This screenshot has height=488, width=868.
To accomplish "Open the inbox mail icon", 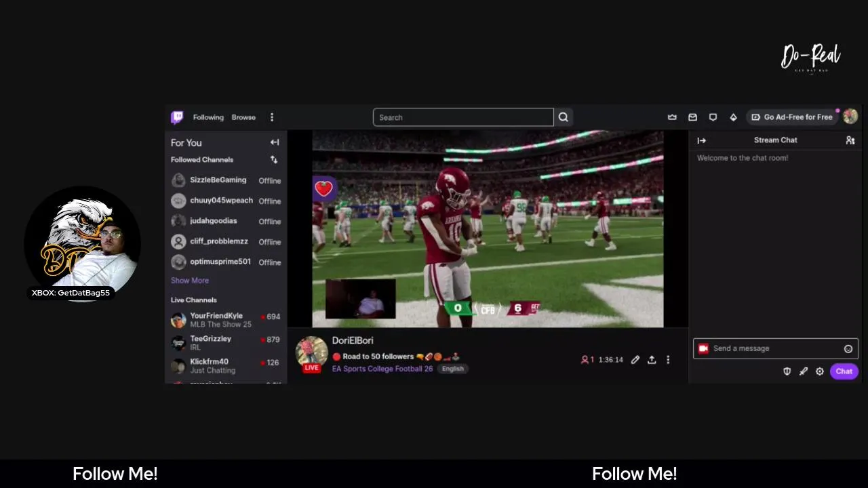I will pos(692,117).
